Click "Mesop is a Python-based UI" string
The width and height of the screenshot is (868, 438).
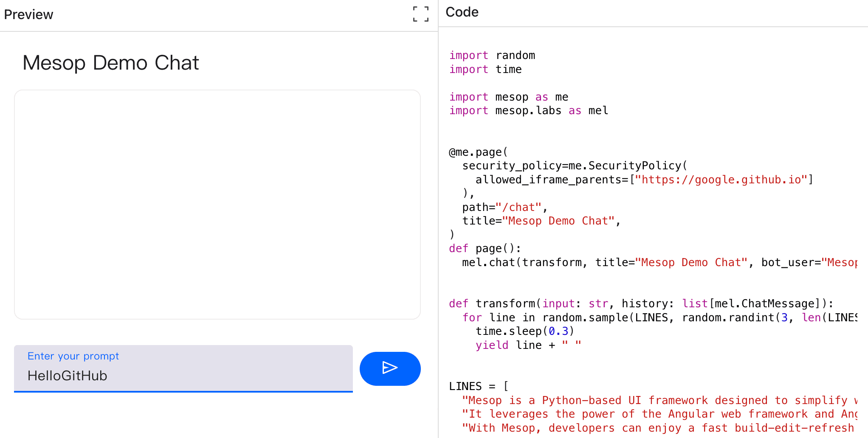pyautogui.click(x=659, y=400)
